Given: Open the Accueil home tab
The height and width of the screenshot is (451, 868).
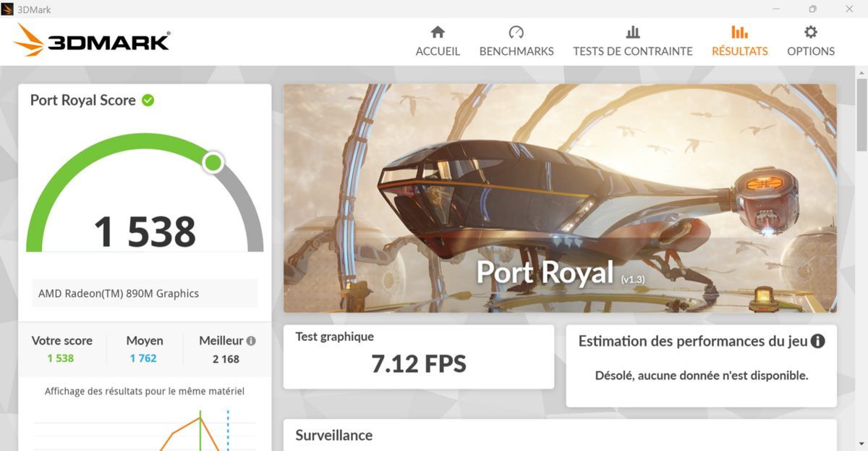Looking at the screenshot, I should pos(438,41).
